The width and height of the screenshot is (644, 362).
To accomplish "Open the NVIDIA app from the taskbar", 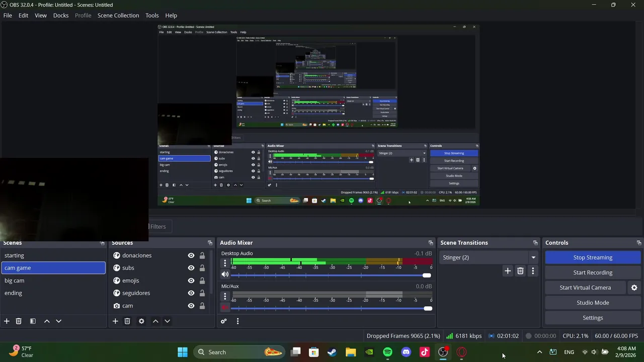I will click(369, 352).
